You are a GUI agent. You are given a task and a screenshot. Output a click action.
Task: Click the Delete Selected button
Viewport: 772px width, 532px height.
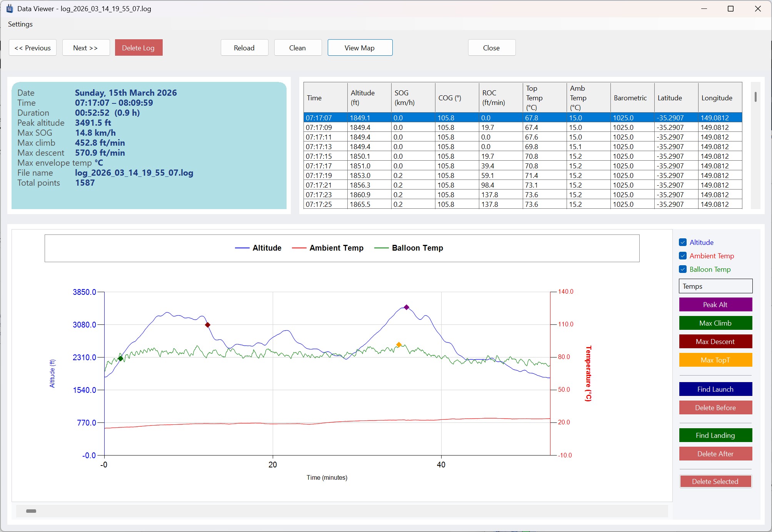pyautogui.click(x=715, y=481)
